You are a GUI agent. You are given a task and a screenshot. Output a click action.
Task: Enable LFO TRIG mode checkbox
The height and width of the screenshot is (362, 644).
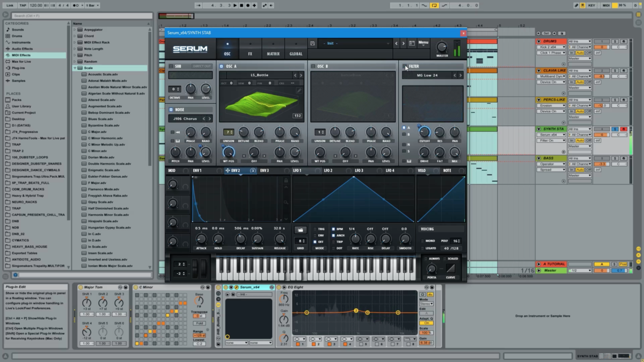pos(315,229)
